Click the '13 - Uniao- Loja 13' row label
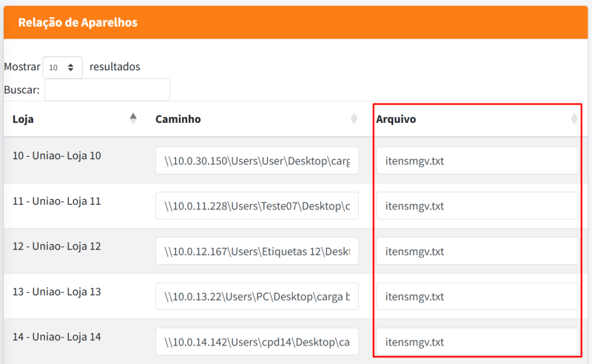Image resolution: width=592 pixels, height=364 pixels. tap(57, 291)
